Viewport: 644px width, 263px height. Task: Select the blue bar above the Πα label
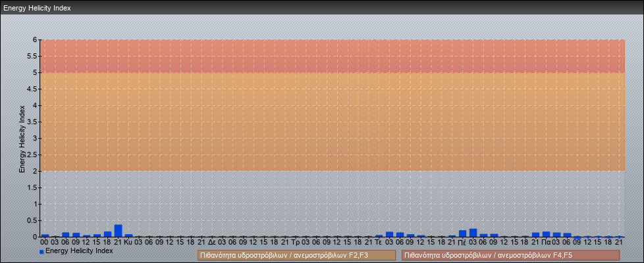click(x=546, y=234)
